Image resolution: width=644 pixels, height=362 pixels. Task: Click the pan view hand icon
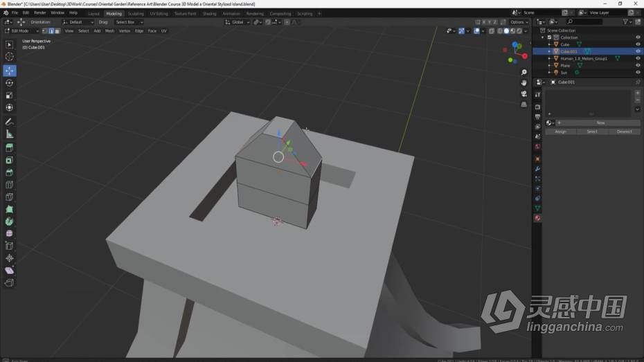click(524, 83)
